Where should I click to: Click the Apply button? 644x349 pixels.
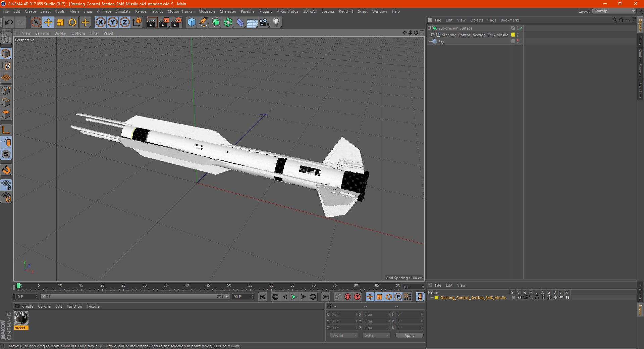(409, 335)
